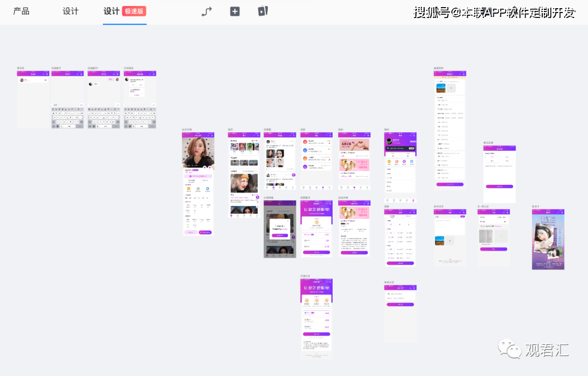The height and width of the screenshot is (376, 588).
Task: Select the 我的 profile artboard
Action: tap(400, 168)
